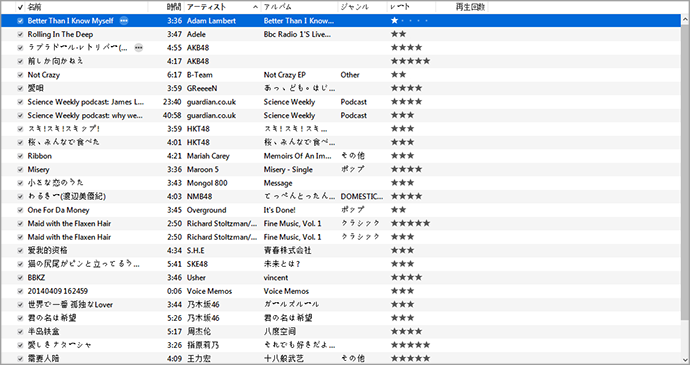Open the more-options button on the AKB48 4:55 song
The width and height of the screenshot is (690, 365).
pos(139,48)
